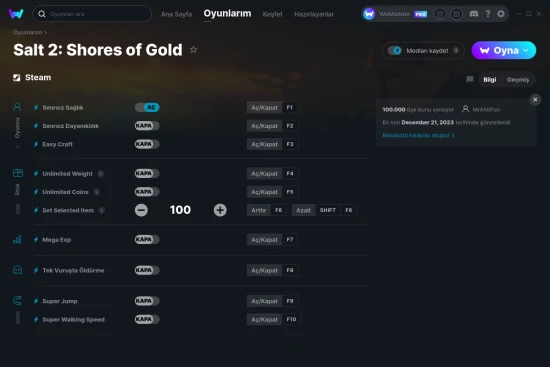Click Aç/Kapat hotkey for F1
Image resolution: width=550 pixels, height=367 pixels.
pyautogui.click(x=272, y=107)
